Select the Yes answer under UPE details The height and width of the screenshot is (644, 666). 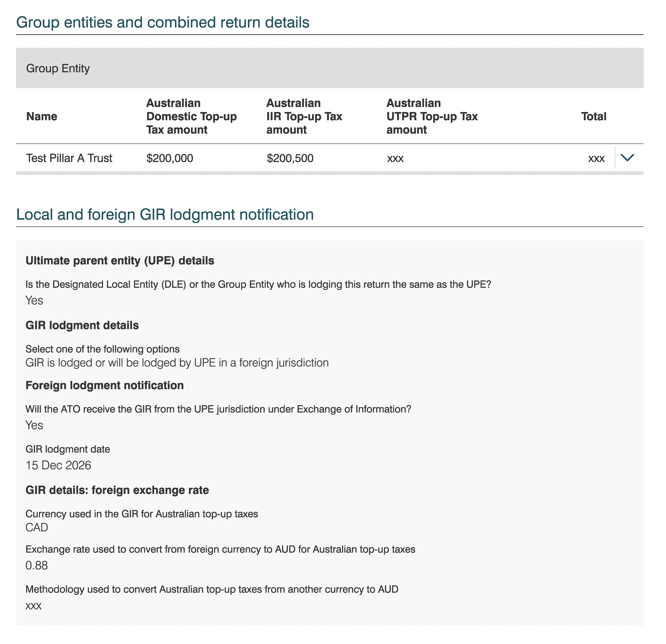click(34, 300)
